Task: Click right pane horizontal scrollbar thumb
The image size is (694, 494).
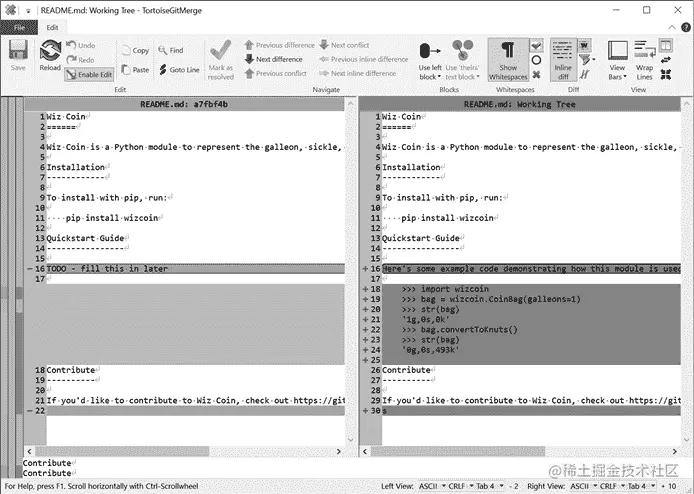Action: point(458,452)
